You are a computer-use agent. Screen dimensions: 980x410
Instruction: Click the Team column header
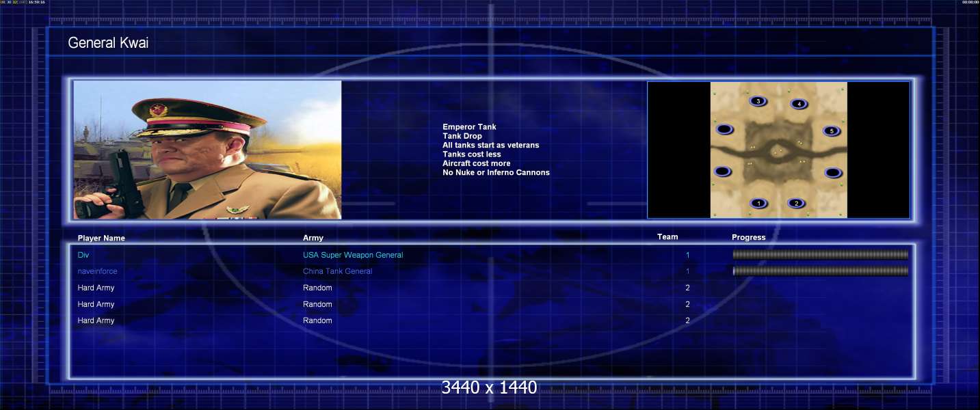click(x=667, y=237)
